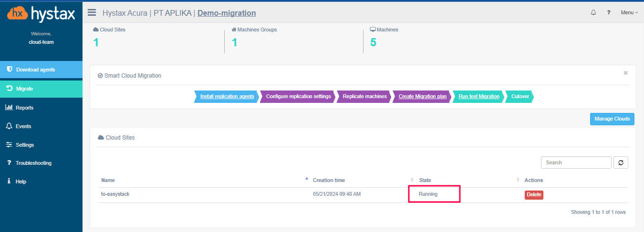Viewport: 644px width, 232px height.
Task: Expand the Menu dropdown
Action: pos(629,12)
